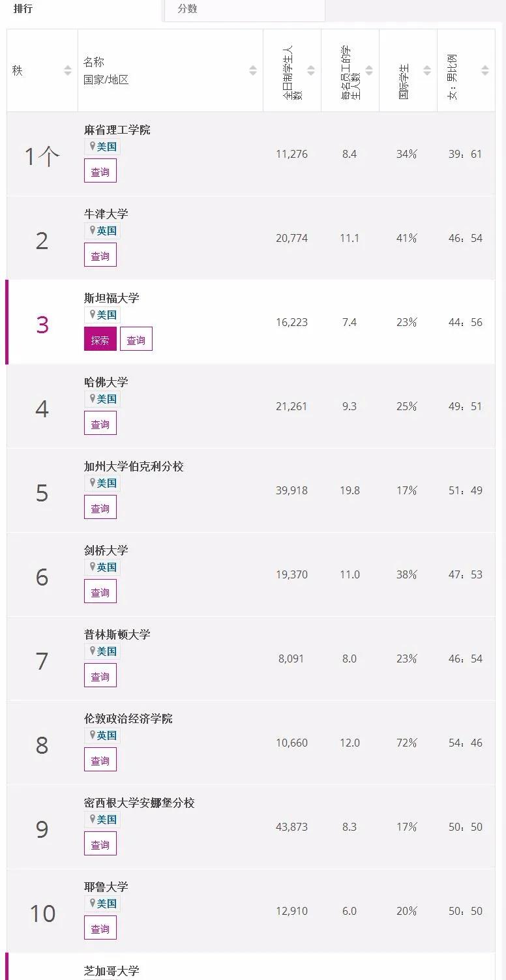The image size is (506, 980).
Task: Open the 分数 tab
Action: pos(188,9)
